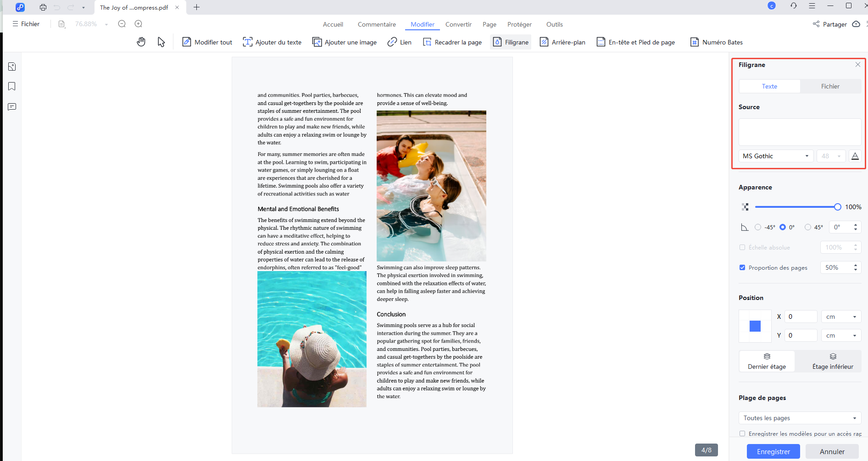868x461 pixels.
Task: Click the Annuler button
Action: click(x=832, y=451)
